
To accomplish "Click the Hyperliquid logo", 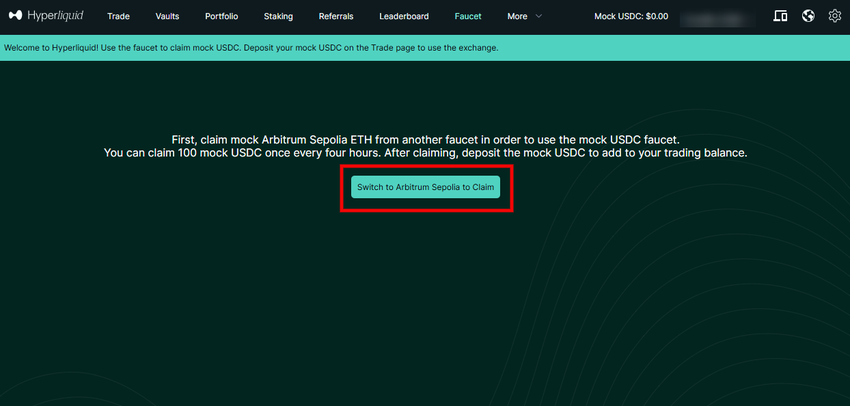I will (x=46, y=16).
